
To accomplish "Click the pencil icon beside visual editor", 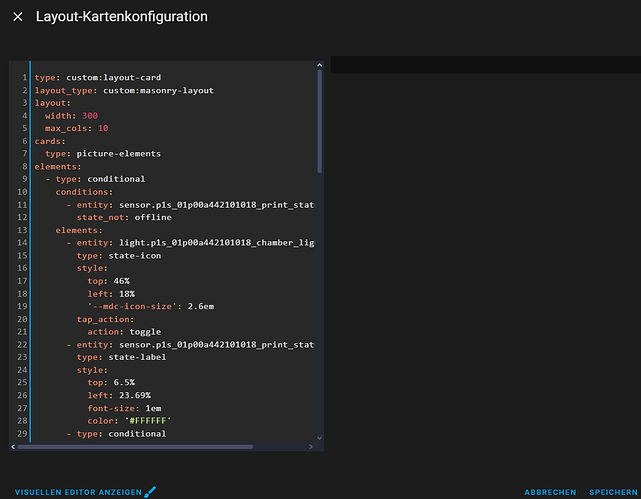I will pyautogui.click(x=151, y=492).
